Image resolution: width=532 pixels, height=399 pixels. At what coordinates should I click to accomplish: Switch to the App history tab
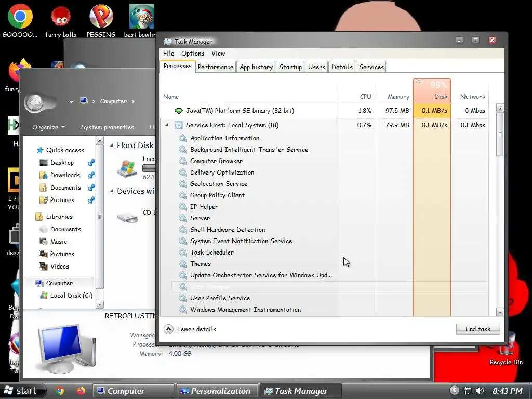(256, 67)
